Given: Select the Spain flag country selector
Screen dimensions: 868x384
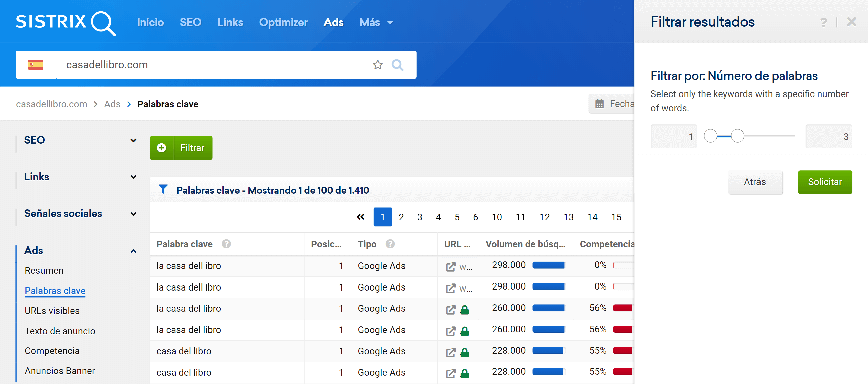Looking at the screenshot, I should pos(36,65).
